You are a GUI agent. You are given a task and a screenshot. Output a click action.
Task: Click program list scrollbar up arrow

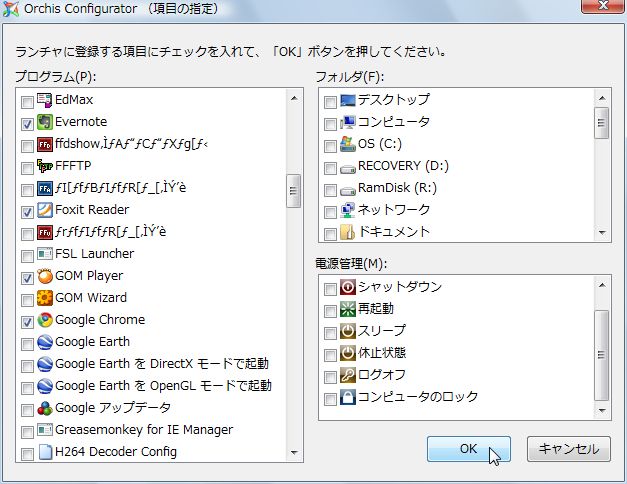point(294,98)
